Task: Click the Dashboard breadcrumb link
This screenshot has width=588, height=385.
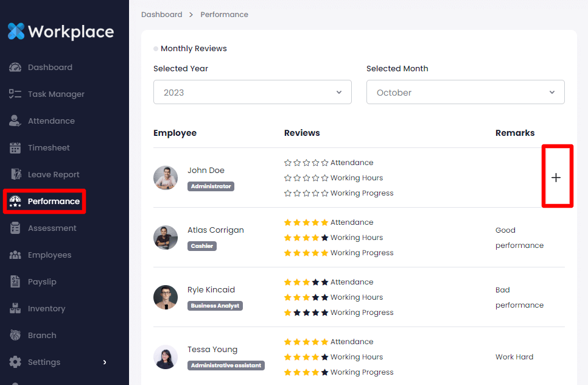Action: (x=161, y=15)
